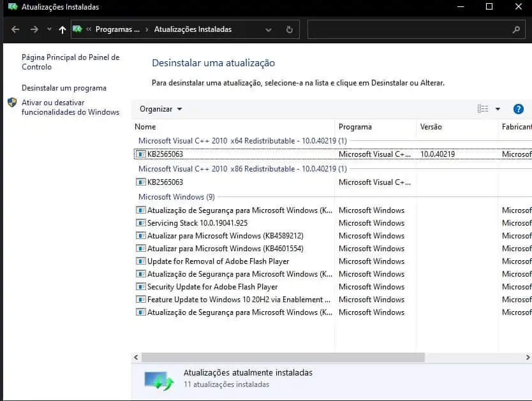Click icon of Feature Update 20H2 row
Viewport: 532px width, 401px height.
(x=141, y=300)
